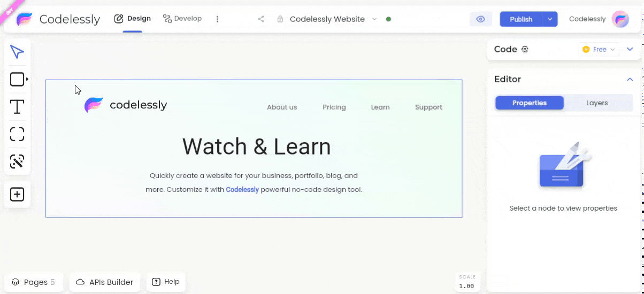
Task: Select the Text tool
Action: 17,107
